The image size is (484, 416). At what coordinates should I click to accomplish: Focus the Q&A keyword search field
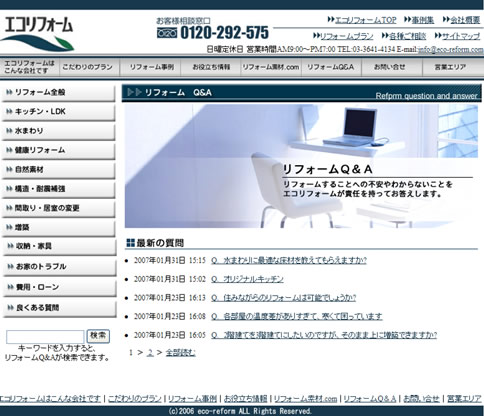(45, 337)
